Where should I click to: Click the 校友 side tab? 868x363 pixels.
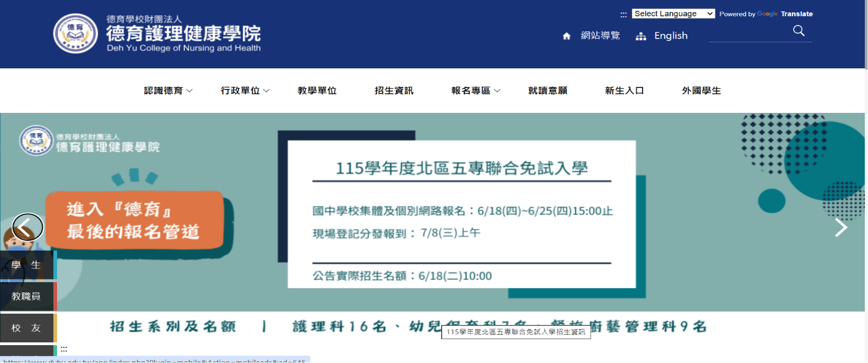pos(28,328)
